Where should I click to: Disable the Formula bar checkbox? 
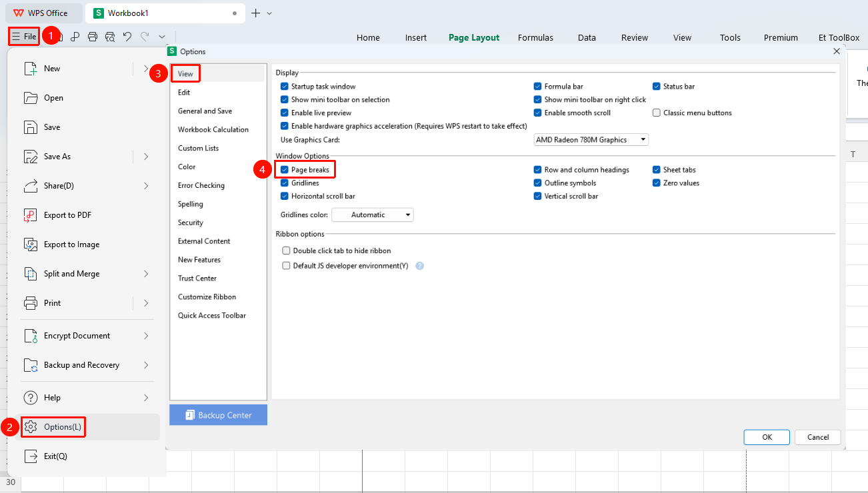tap(537, 87)
